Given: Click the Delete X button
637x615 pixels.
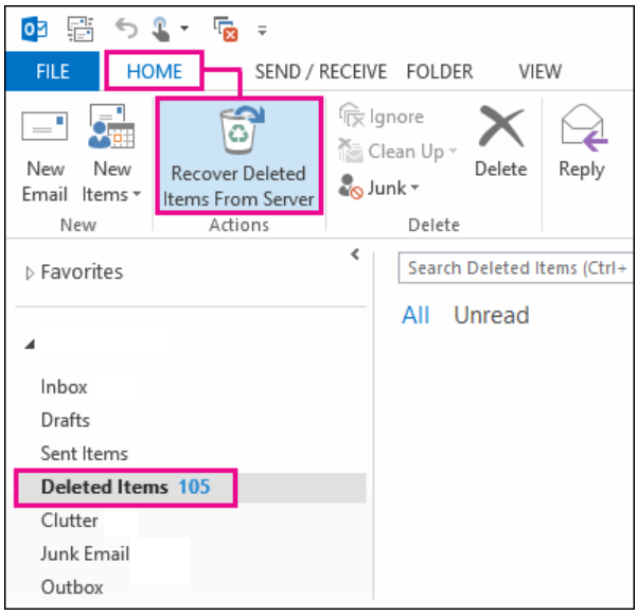Looking at the screenshot, I should tap(501, 142).
